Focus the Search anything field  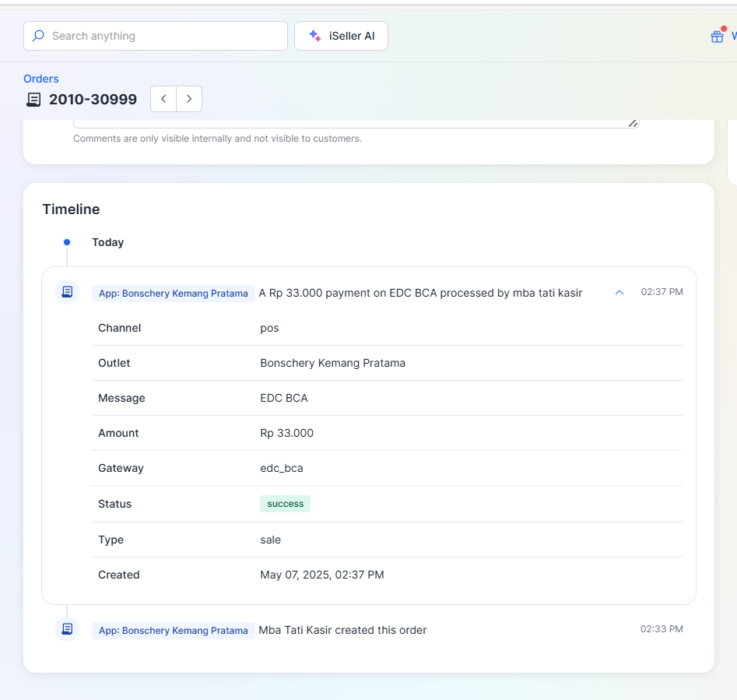tap(163, 36)
